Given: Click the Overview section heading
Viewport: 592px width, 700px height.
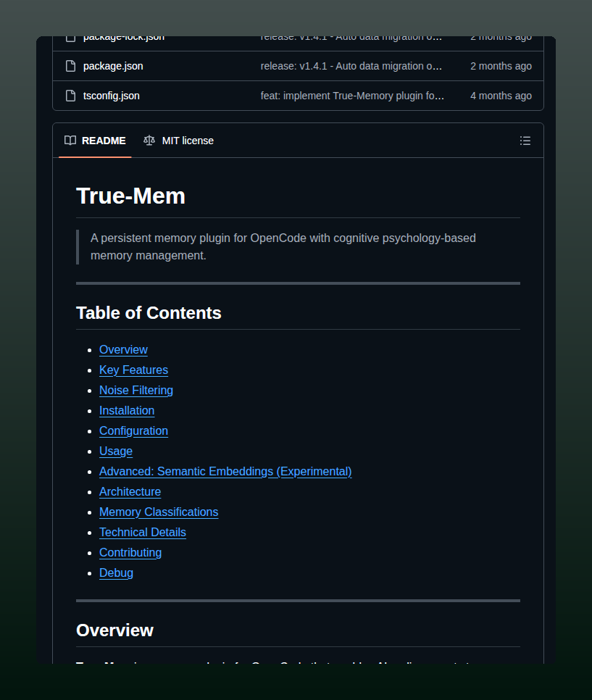Looking at the screenshot, I should (114, 630).
